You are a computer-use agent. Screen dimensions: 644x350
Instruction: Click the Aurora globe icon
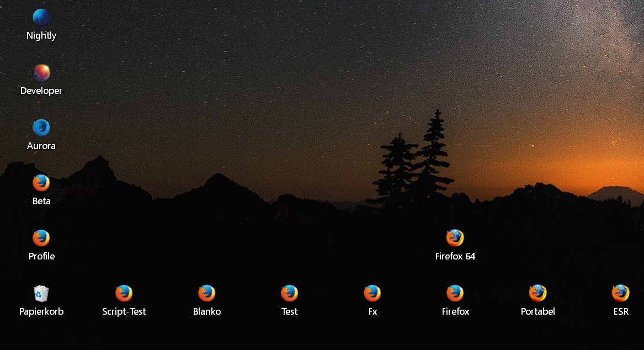tap(41, 128)
